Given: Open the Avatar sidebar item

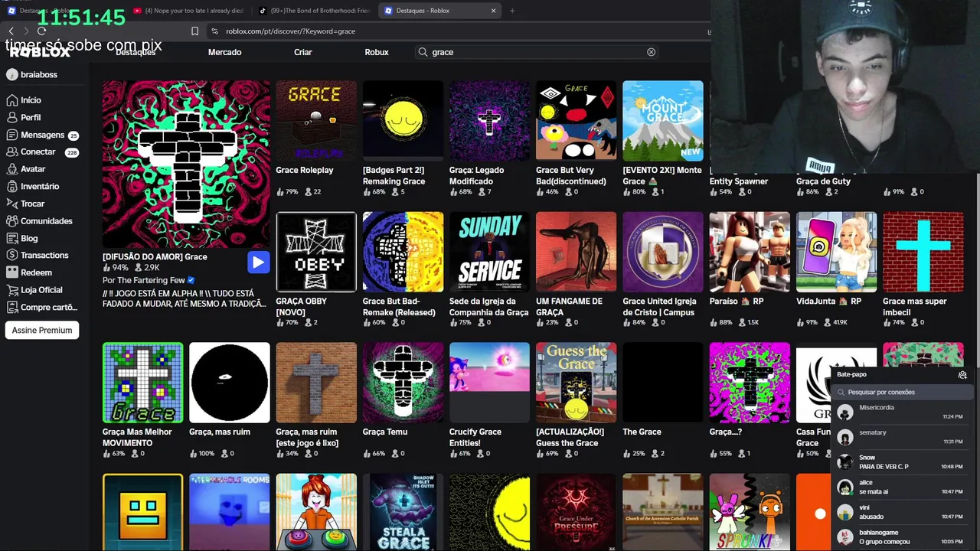Looking at the screenshot, I should [26, 169].
